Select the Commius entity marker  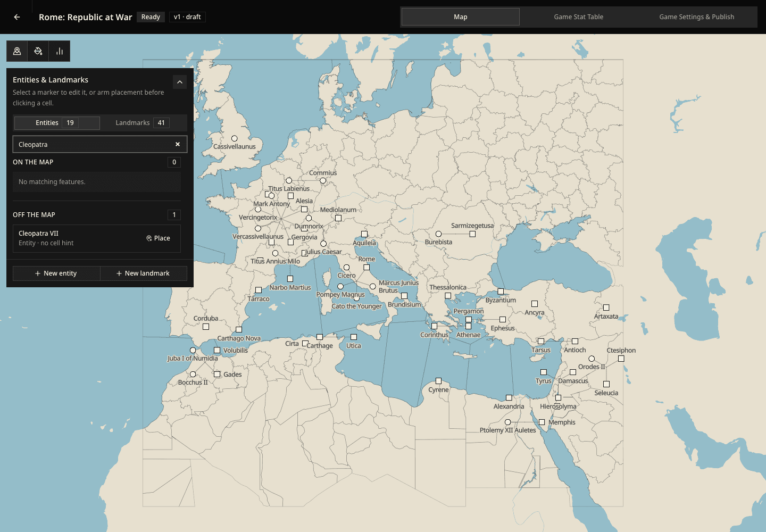[323, 180]
